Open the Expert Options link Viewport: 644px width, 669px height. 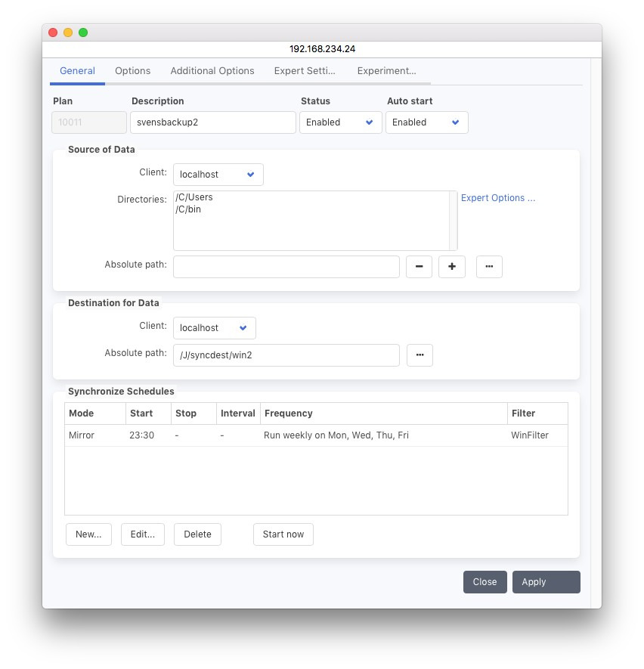497,198
